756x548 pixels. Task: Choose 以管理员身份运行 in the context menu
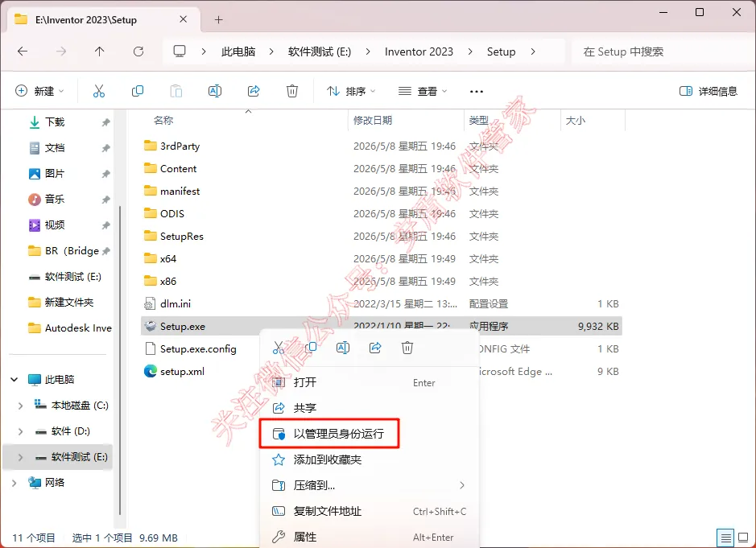(x=370, y=434)
